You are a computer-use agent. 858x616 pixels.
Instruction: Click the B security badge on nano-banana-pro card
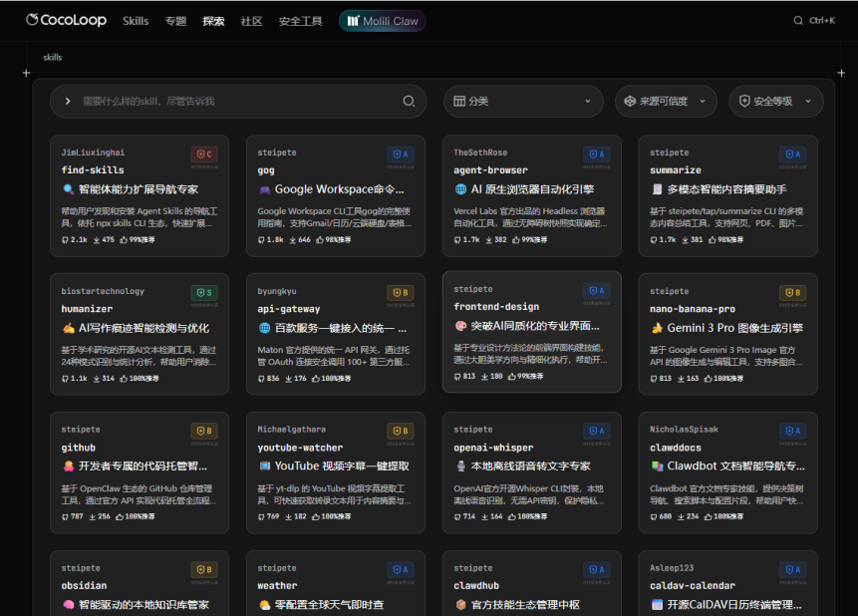[x=792, y=293]
